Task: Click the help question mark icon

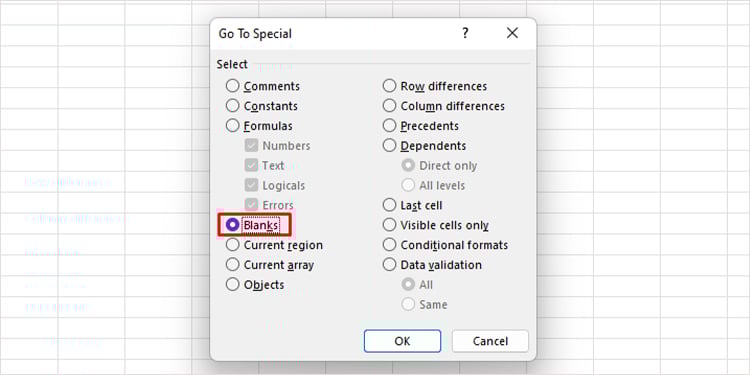Action: (465, 33)
